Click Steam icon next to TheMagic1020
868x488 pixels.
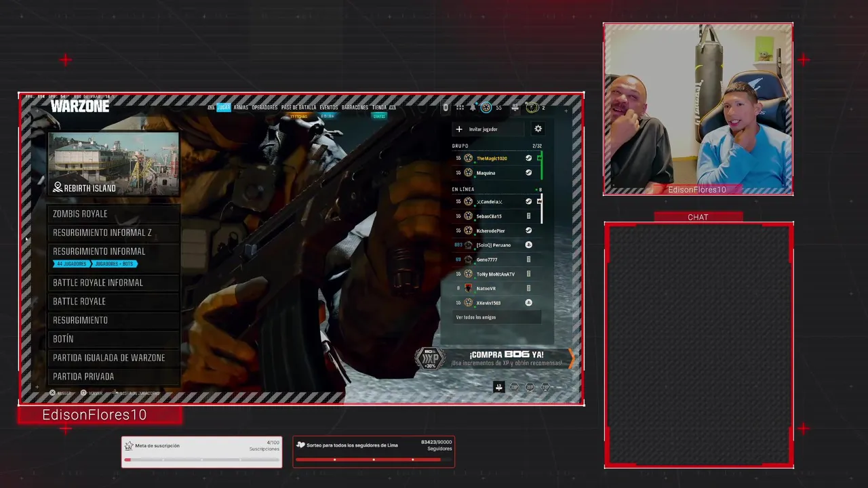click(529, 159)
